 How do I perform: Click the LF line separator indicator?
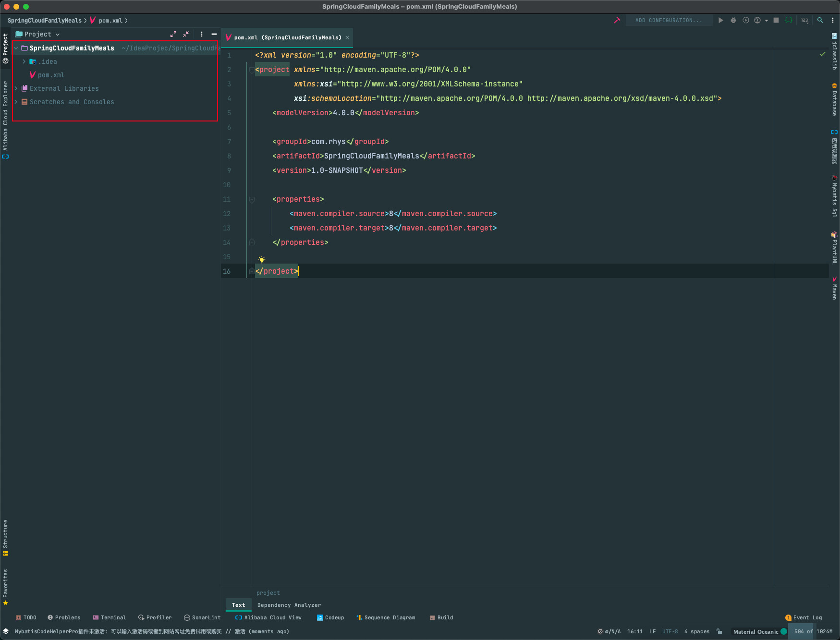click(x=652, y=631)
